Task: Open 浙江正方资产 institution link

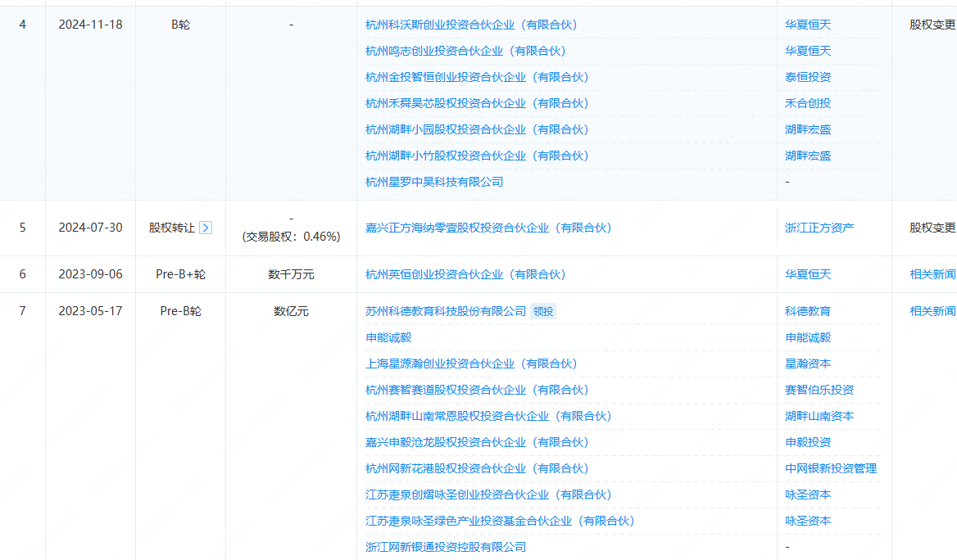Action: tap(819, 228)
